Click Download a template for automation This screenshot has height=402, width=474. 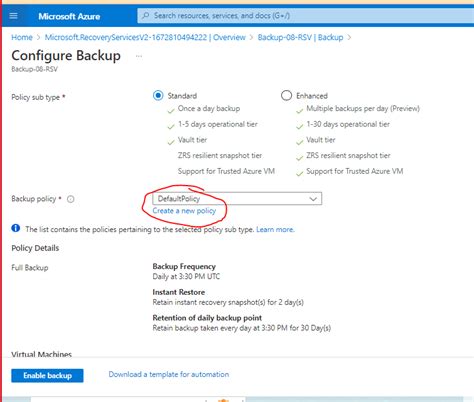tap(169, 374)
